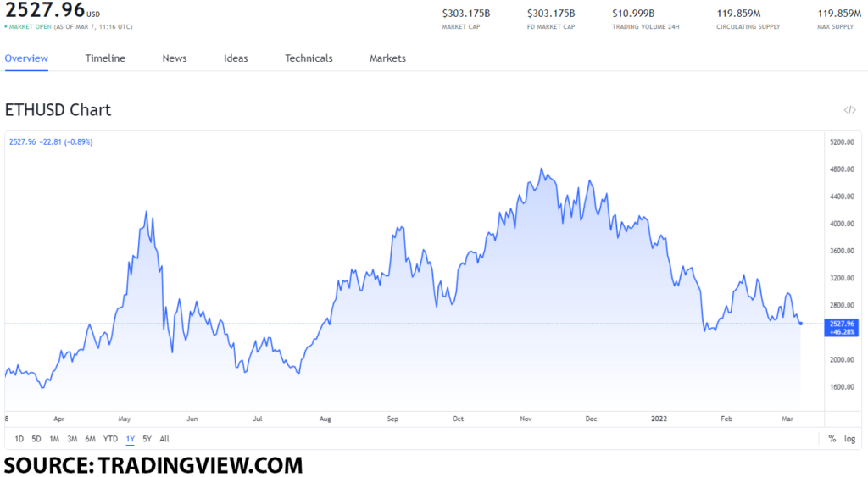This screenshot has height=477, width=868.
Task: Click the 4800.00 price axis label
Action: point(842,169)
